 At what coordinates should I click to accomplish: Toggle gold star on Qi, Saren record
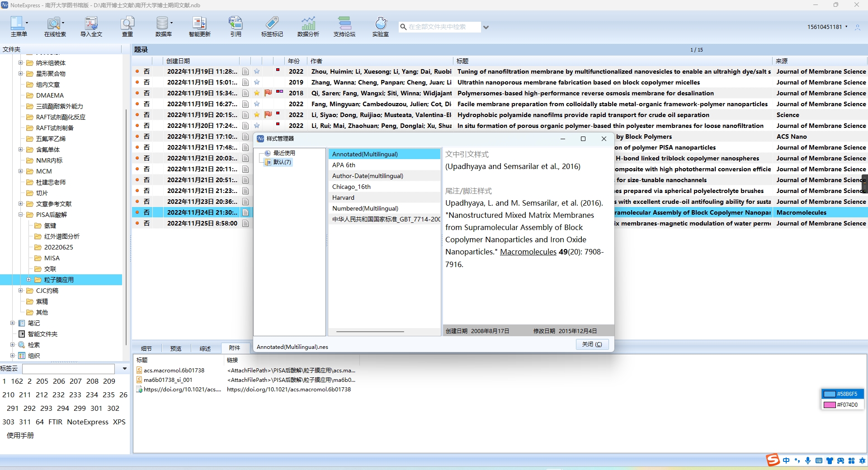(257, 93)
